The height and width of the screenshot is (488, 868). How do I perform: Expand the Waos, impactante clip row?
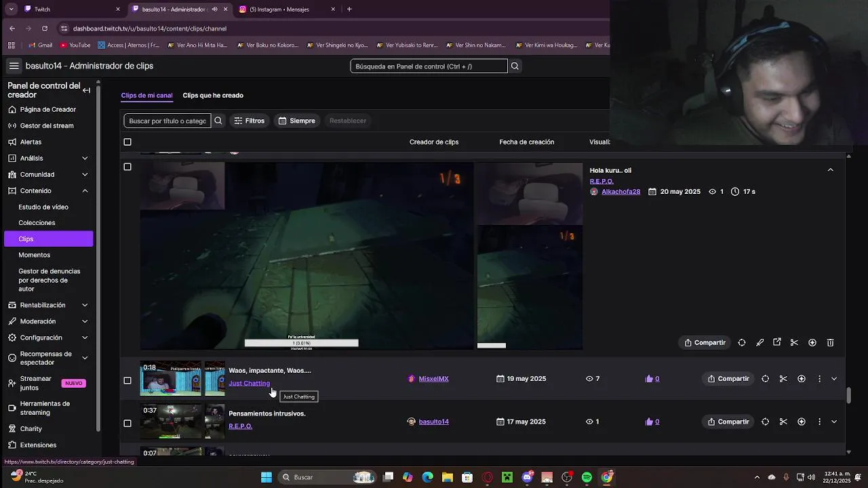pos(834,379)
